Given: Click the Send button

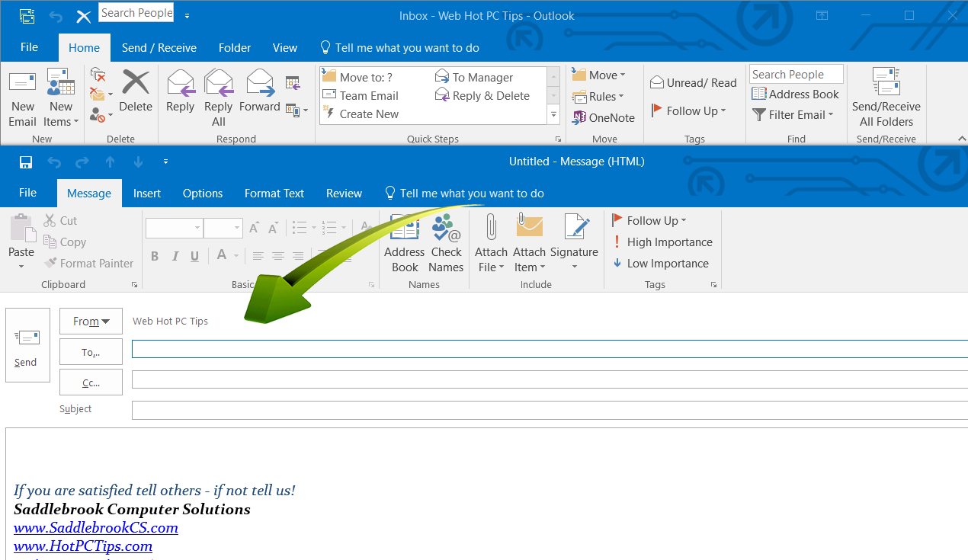Looking at the screenshot, I should 27,345.
